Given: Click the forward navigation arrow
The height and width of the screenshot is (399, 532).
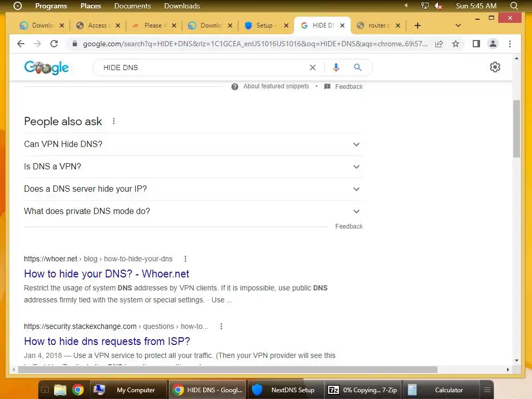Looking at the screenshot, I should [x=37, y=44].
